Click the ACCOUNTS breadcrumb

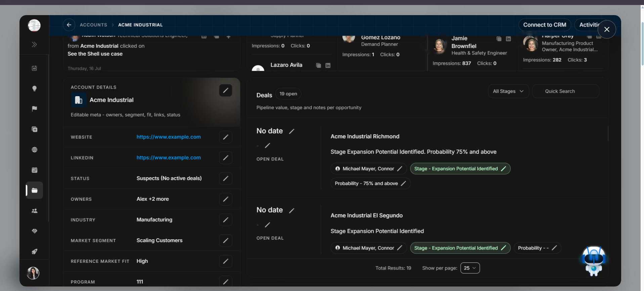pyautogui.click(x=93, y=25)
